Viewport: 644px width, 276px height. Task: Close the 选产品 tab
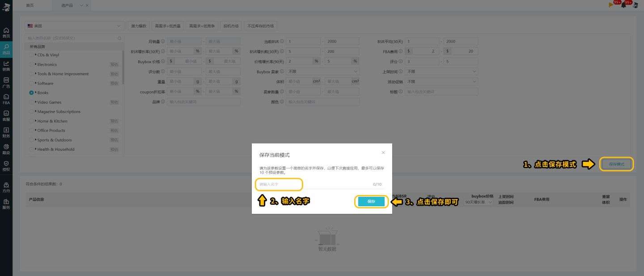point(87,5)
